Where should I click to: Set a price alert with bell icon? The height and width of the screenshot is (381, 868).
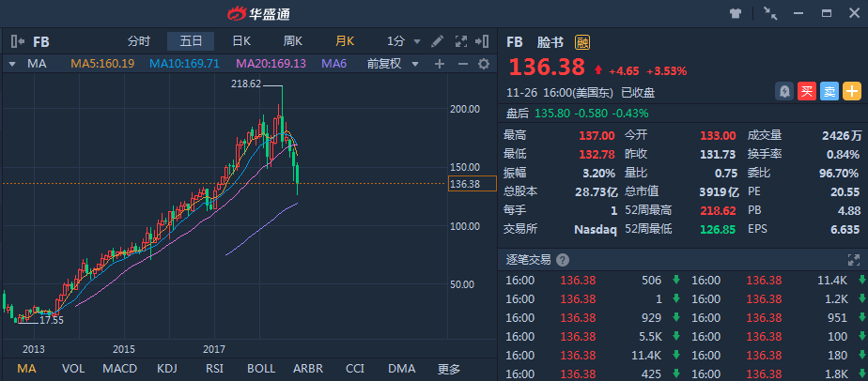click(783, 91)
